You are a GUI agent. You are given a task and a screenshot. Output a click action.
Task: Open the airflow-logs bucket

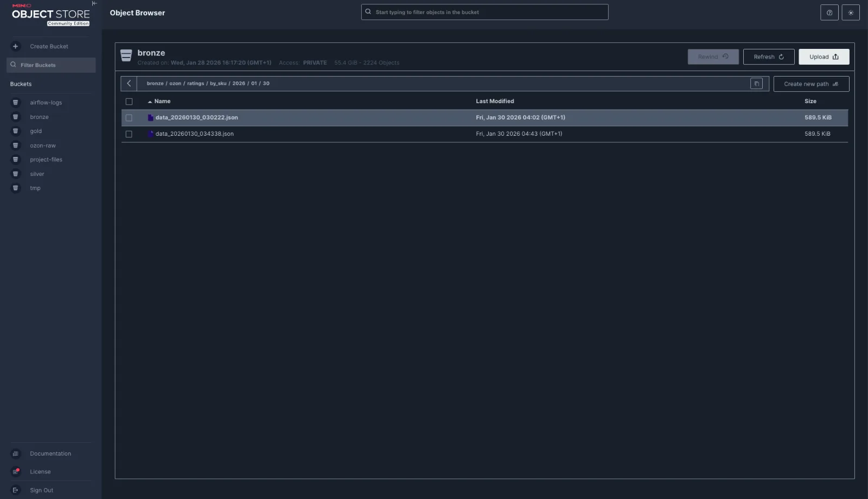point(46,103)
